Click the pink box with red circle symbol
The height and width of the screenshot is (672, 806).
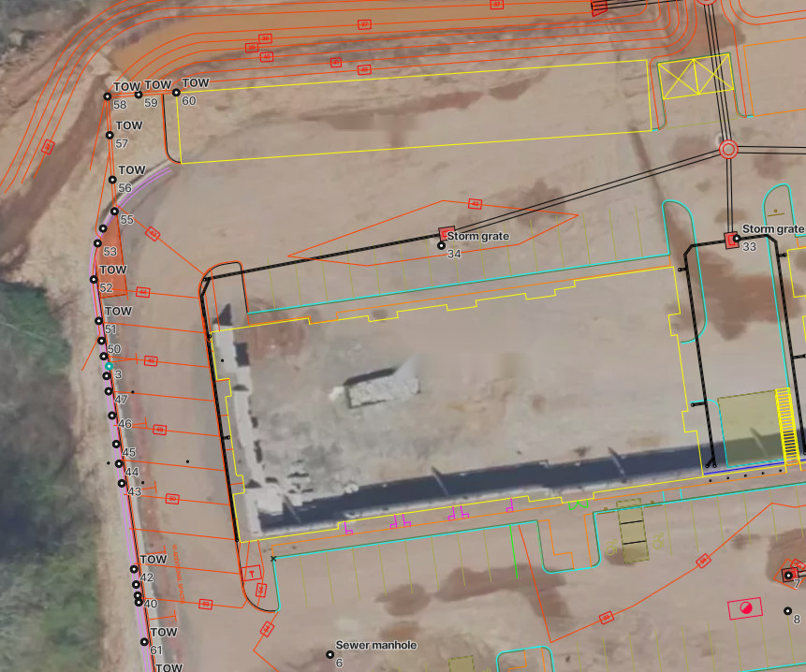pyautogui.click(x=745, y=608)
